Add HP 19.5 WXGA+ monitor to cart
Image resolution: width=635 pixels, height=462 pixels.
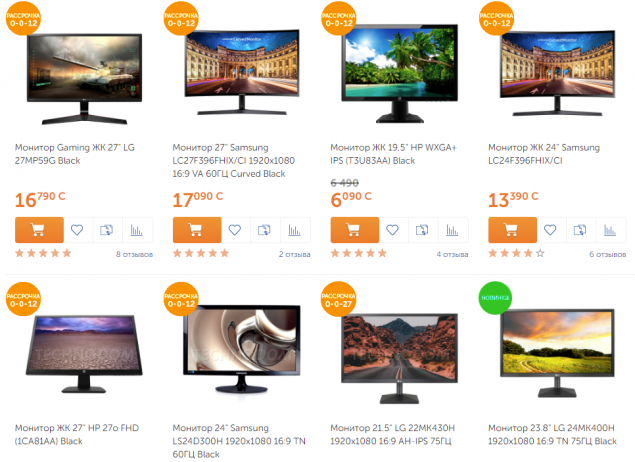[x=355, y=230]
